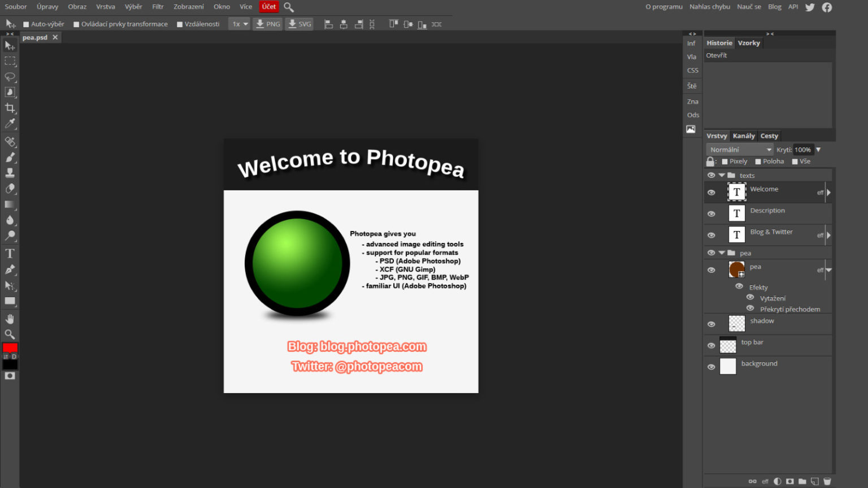Open the Normální blend mode dropdown
Screen dimensions: 868x488
(739, 149)
